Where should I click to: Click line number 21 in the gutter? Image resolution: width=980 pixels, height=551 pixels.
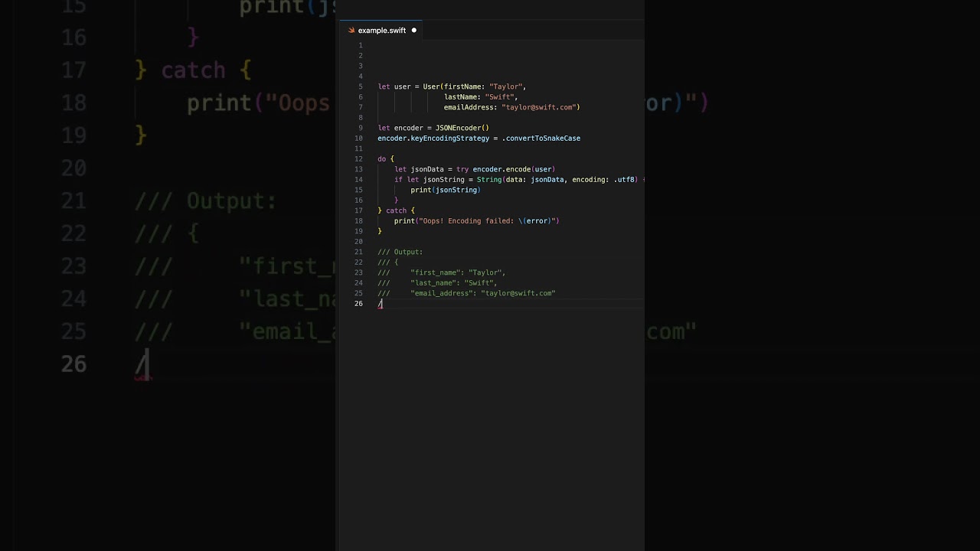(x=358, y=252)
